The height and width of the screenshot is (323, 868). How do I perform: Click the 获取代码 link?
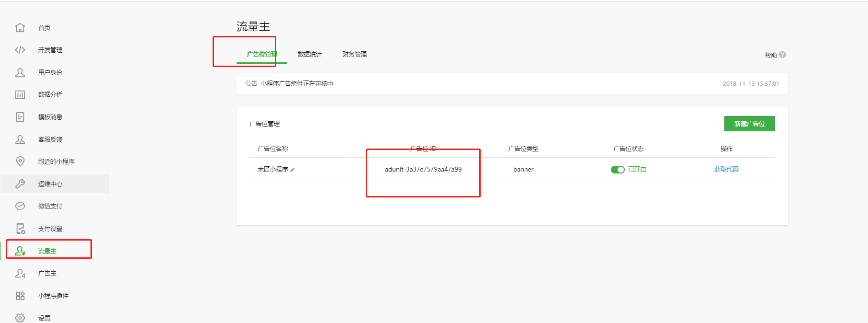pyautogui.click(x=726, y=170)
